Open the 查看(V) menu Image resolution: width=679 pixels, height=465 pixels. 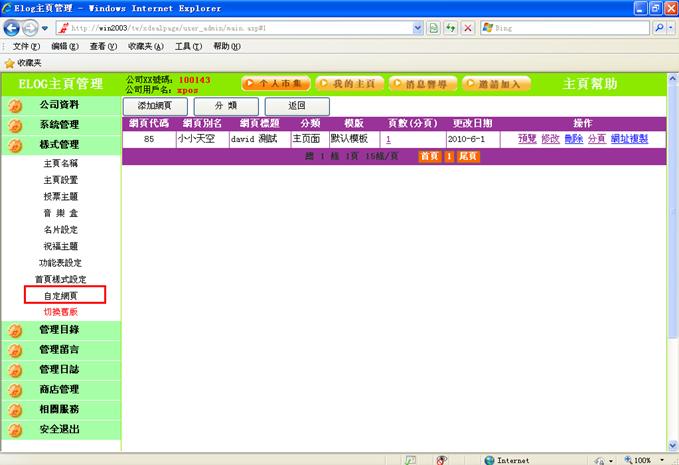105,46
